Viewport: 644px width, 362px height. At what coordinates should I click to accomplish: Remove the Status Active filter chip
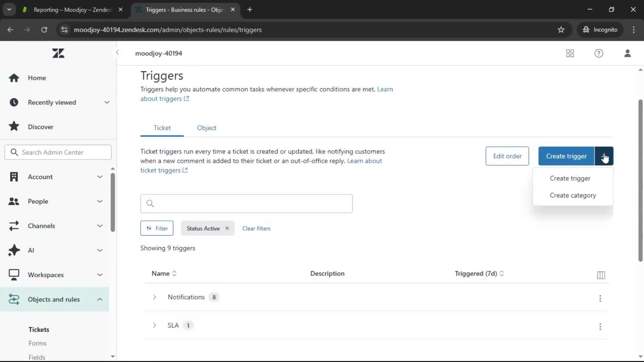pos(227,228)
